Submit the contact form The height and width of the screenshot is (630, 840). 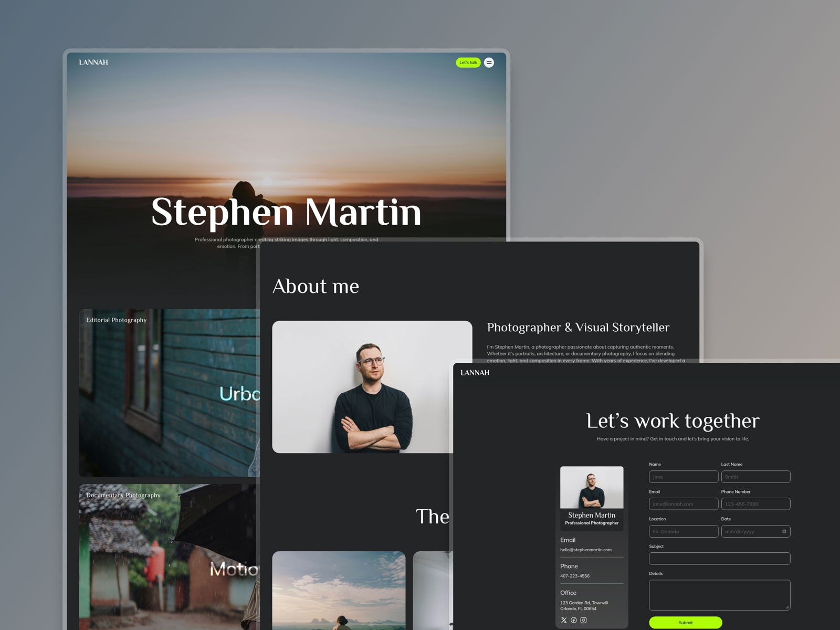(686, 623)
